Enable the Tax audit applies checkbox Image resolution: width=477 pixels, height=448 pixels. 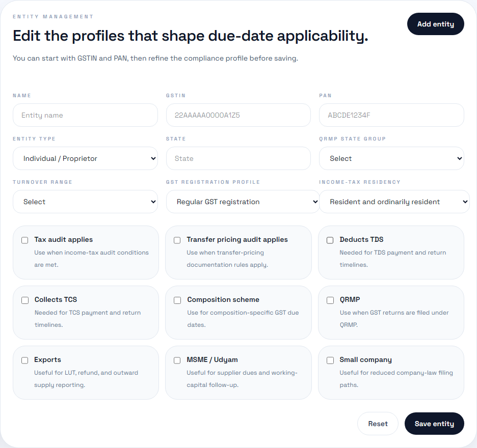tap(24, 240)
